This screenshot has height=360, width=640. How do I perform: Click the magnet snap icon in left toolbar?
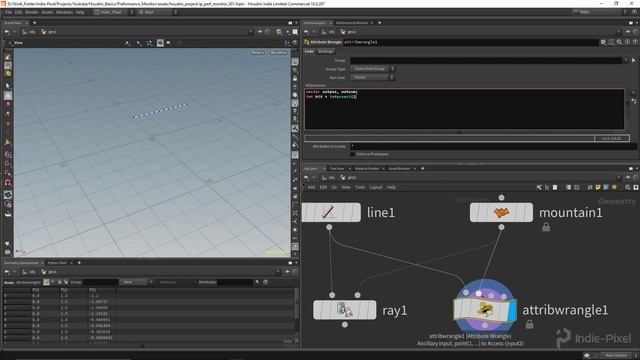[x=8, y=183]
